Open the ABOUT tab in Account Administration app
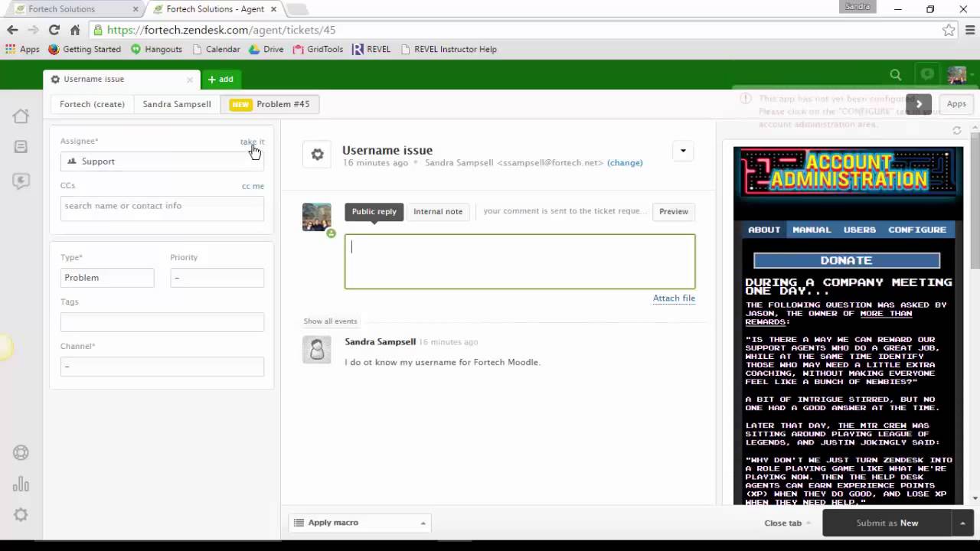Viewport: 980px width, 551px height. (x=764, y=230)
